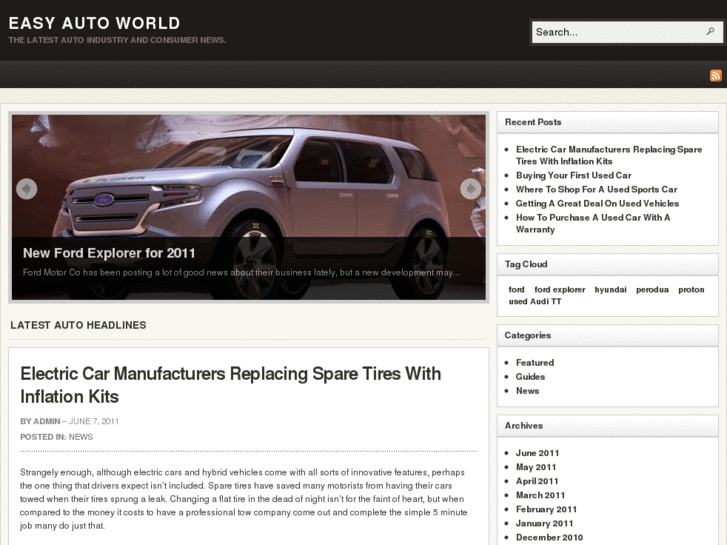The height and width of the screenshot is (545, 727).
Task: Open the Electric Car Manufacturers article headline
Action: click(230, 385)
